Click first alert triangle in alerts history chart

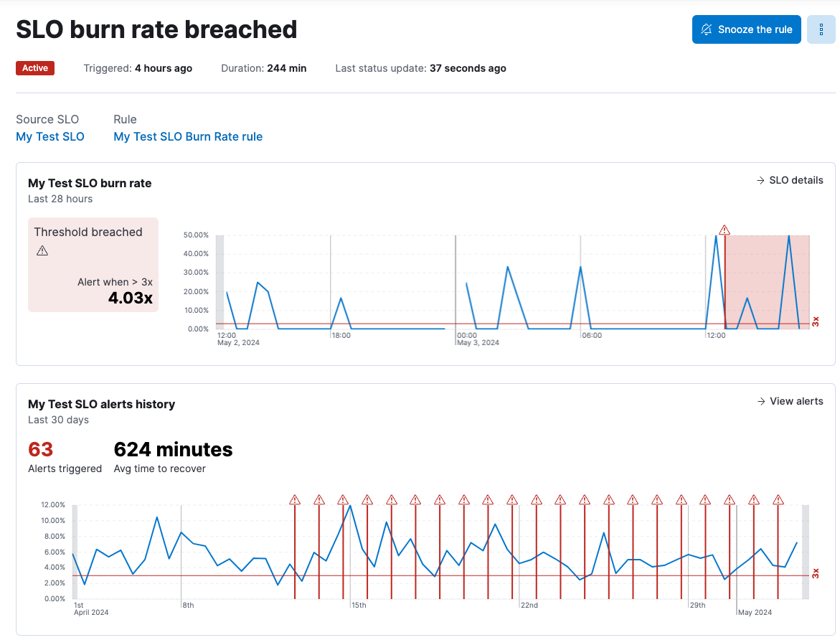click(x=295, y=499)
